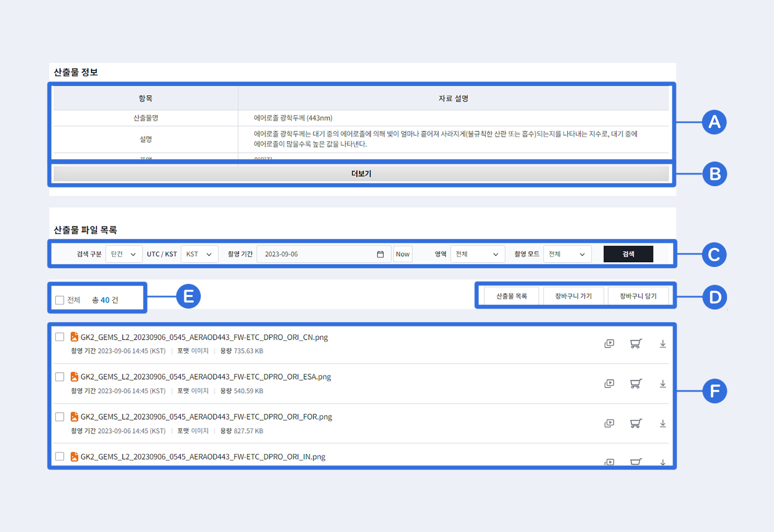Screen dimensions: 774x532
Task: Select the checkbox for CN.png file
Action: (x=60, y=337)
